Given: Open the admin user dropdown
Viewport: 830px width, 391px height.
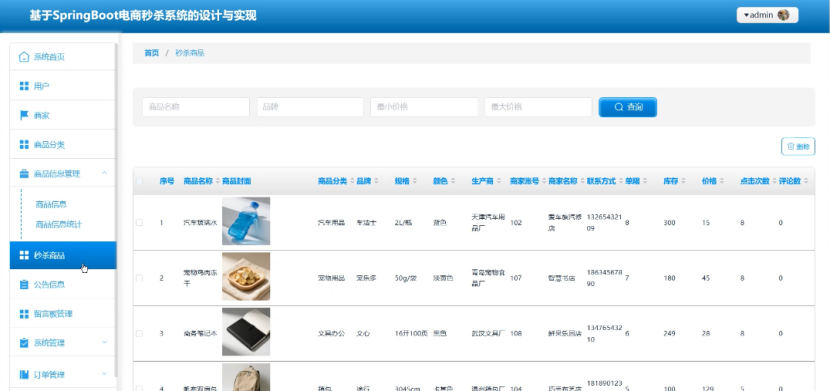Looking at the screenshot, I should click(768, 15).
